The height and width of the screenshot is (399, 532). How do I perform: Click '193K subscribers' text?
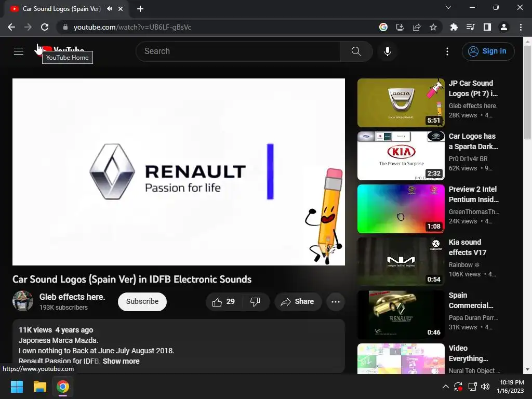(x=63, y=308)
